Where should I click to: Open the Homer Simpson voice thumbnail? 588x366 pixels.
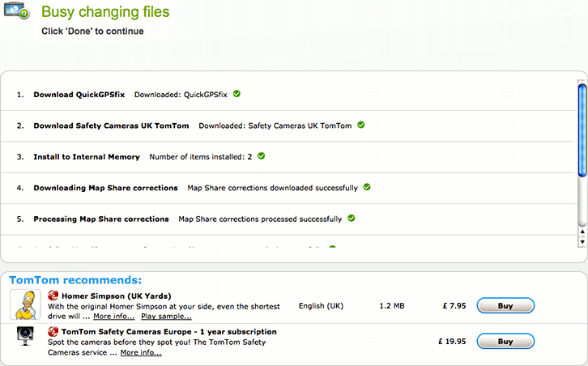24,304
